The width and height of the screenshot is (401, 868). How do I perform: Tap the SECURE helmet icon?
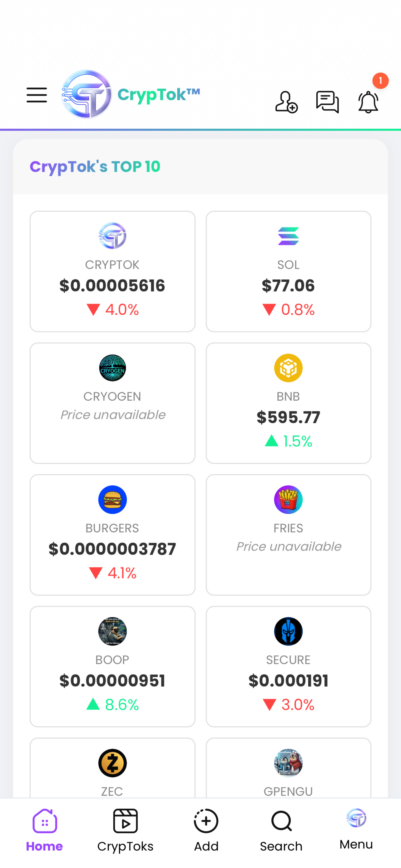(x=288, y=631)
